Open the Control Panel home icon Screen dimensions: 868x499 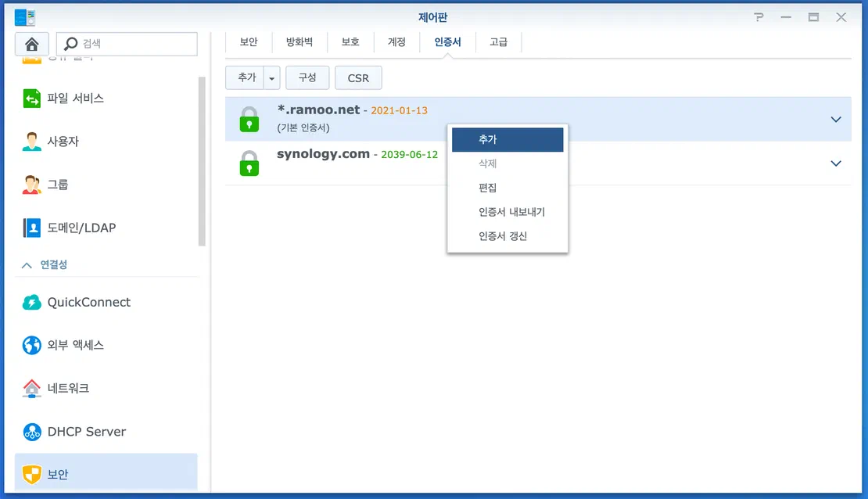pyautogui.click(x=31, y=44)
